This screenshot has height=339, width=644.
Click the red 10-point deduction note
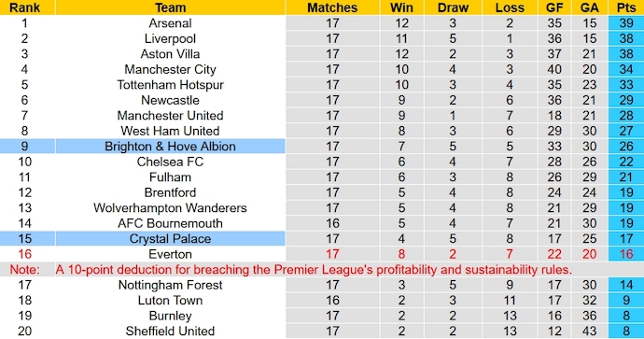pos(314,270)
